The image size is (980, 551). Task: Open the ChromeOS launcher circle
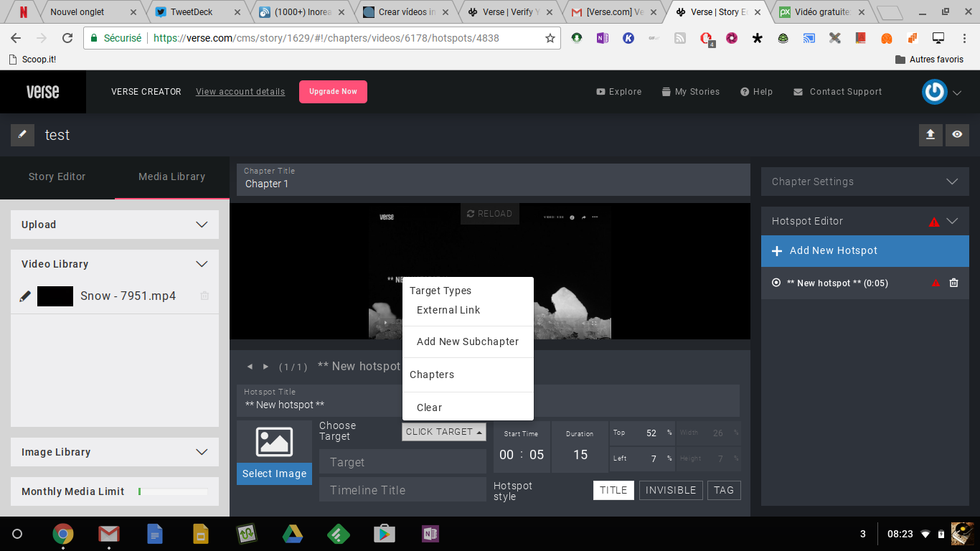[x=17, y=534]
